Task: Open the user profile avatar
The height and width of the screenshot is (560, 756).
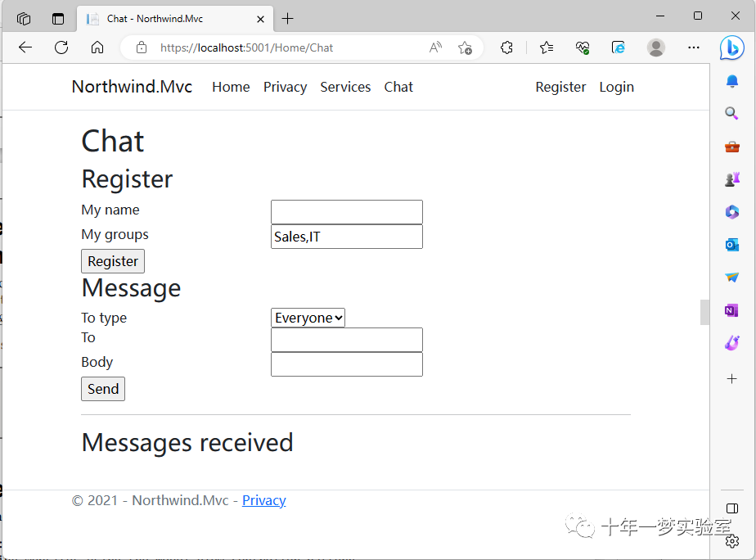Action: click(655, 47)
